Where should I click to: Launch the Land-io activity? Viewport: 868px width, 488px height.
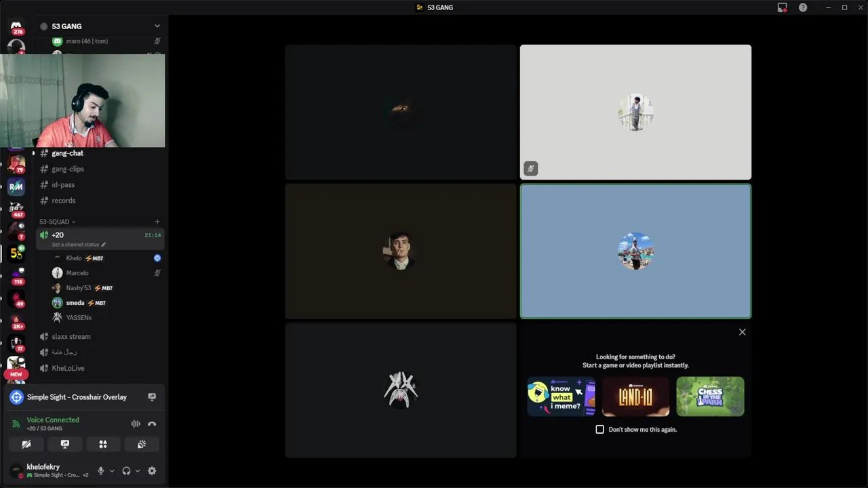pos(635,396)
